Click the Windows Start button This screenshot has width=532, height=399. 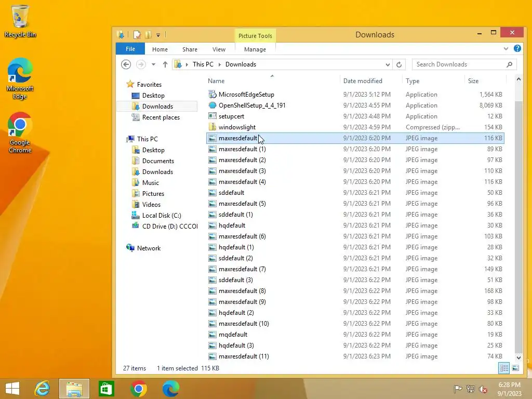pyautogui.click(x=12, y=389)
